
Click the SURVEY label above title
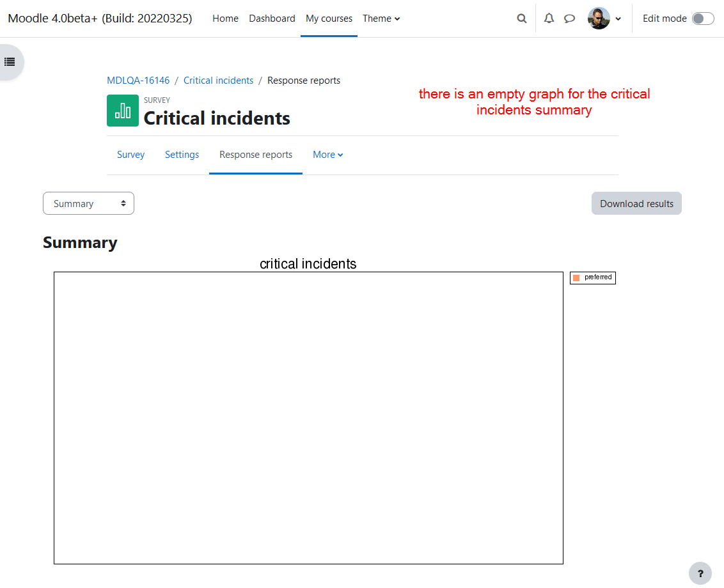pos(157,100)
